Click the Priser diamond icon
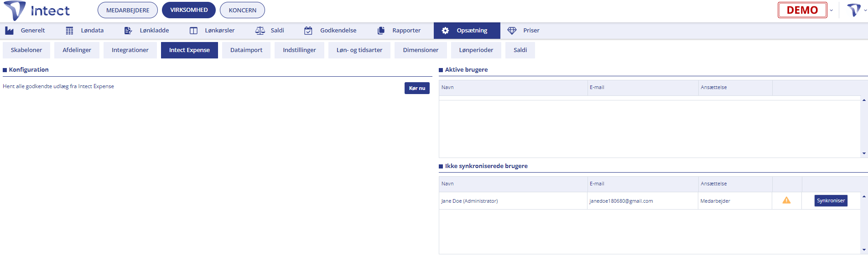The width and height of the screenshot is (868, 258). pos(512,31)
